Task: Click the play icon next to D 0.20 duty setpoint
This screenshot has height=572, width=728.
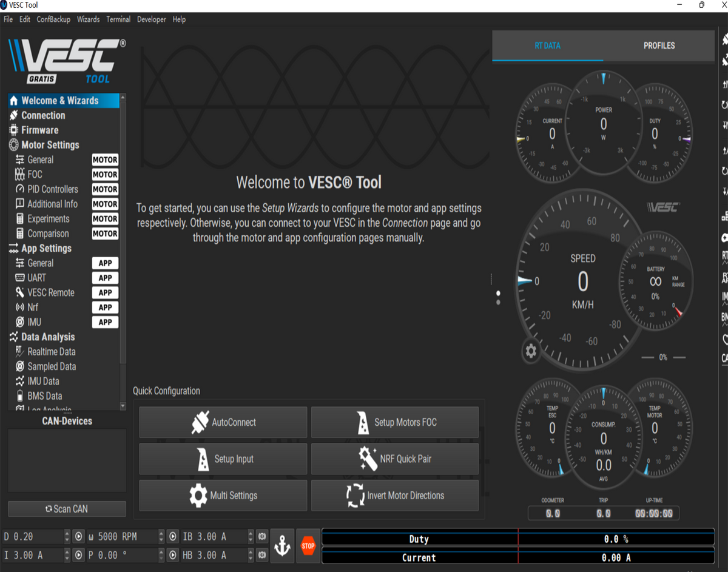Action: (x=78, y=536)
